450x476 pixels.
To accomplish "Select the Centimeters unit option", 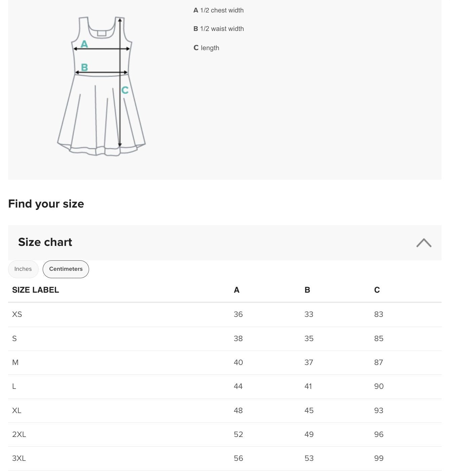I will tap(66, 269).
